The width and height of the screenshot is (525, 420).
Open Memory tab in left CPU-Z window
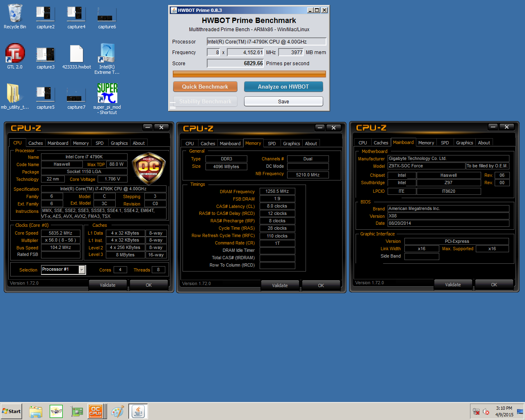(81, 143)
